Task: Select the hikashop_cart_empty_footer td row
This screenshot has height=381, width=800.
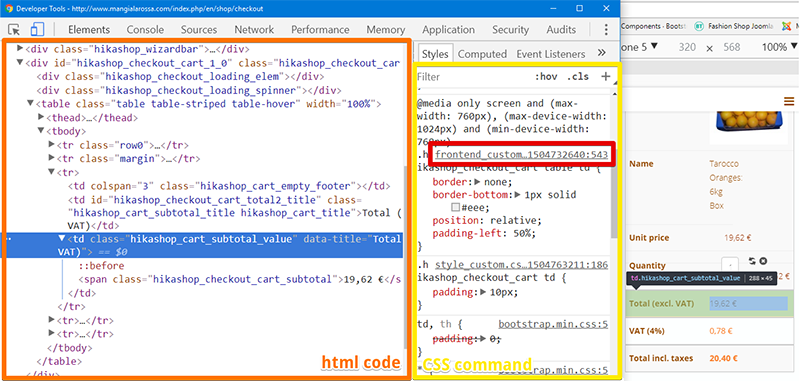Action: coord(230,186)
